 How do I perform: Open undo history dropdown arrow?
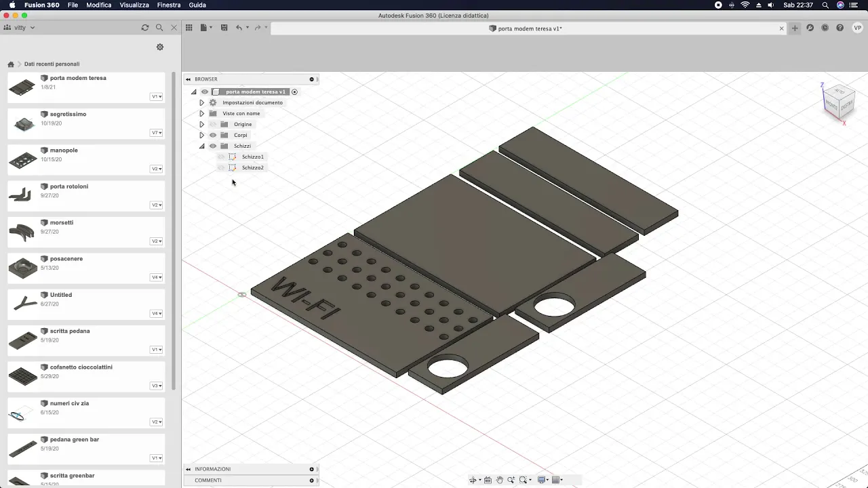click(x=248, y=28)
